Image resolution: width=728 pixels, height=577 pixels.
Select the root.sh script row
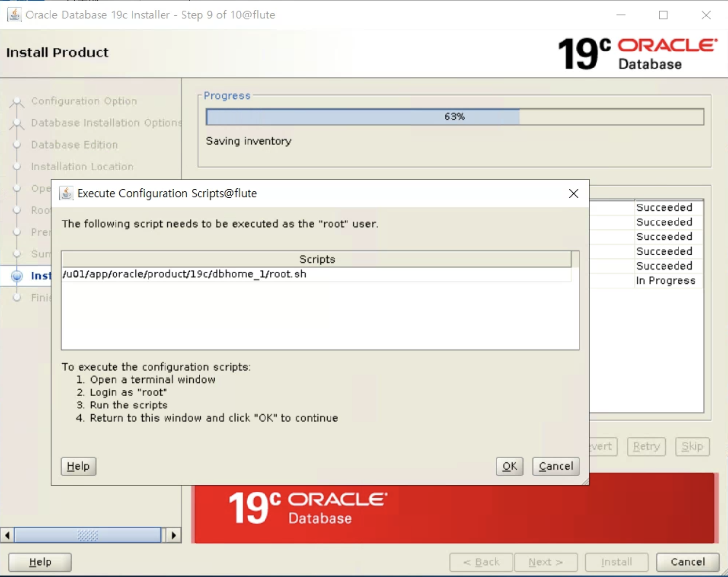(x=316, y=274)
